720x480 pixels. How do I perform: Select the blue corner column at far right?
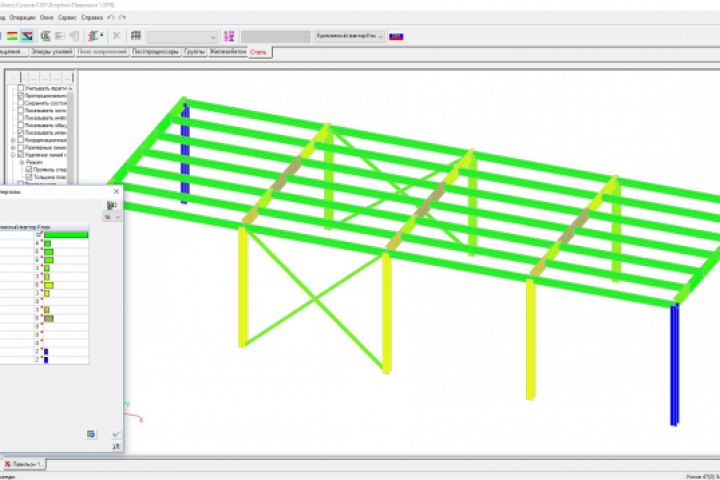[x=674, y=364]
